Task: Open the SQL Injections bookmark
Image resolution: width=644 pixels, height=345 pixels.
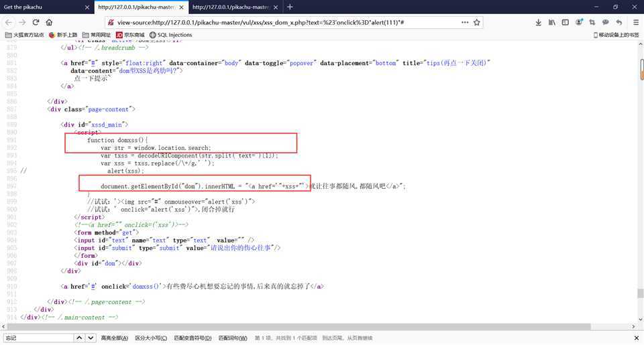Action: (x=171, y=35)
